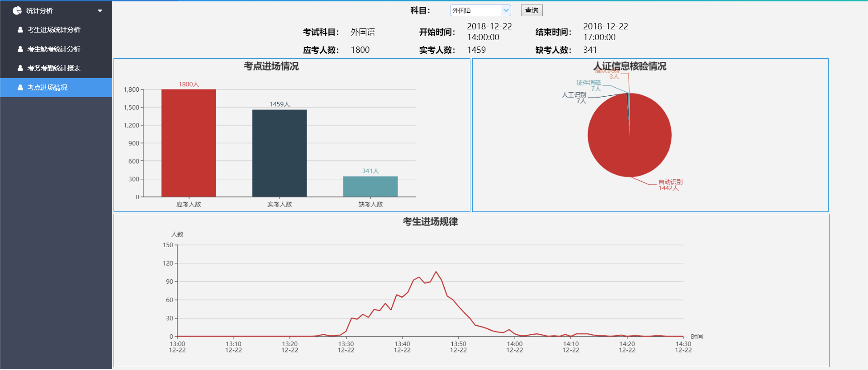The width and height of the screenshot is (868, 370).
Task: Click the 缺考人数 value 341 in summary
Action: [590, 50]
